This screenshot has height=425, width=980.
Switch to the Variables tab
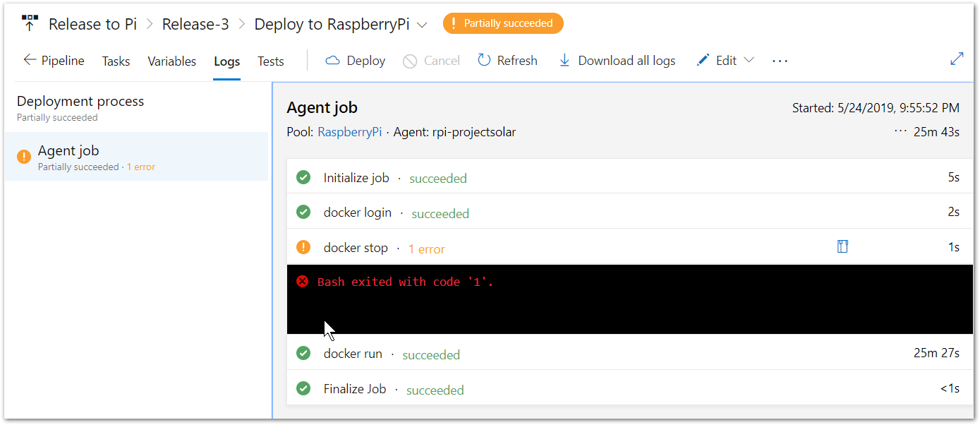pos(171,61)
